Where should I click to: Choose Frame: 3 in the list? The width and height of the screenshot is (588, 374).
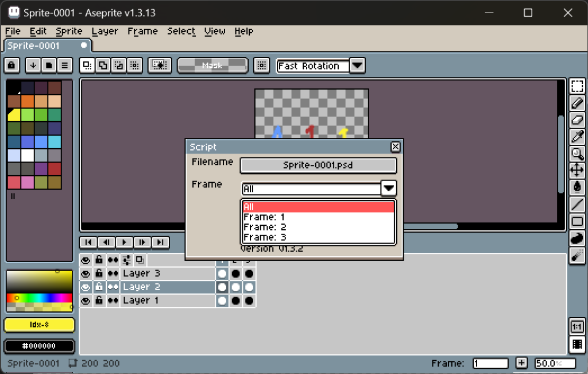318,237
